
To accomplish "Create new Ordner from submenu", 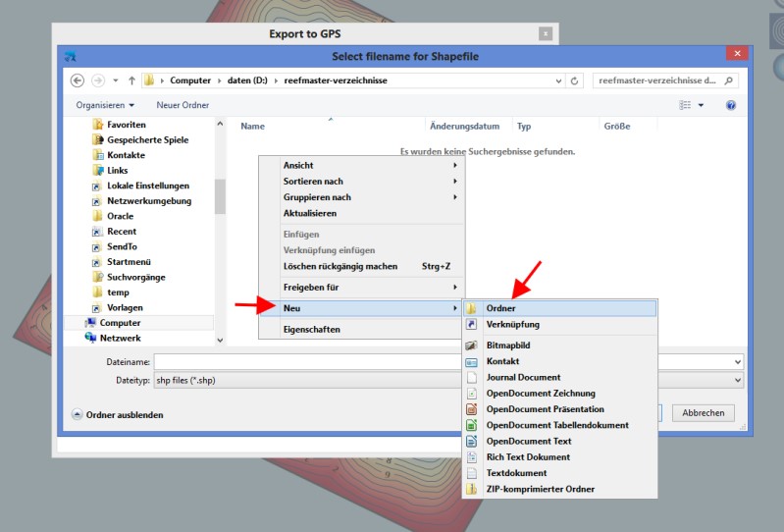I will [x=500, y=308].
